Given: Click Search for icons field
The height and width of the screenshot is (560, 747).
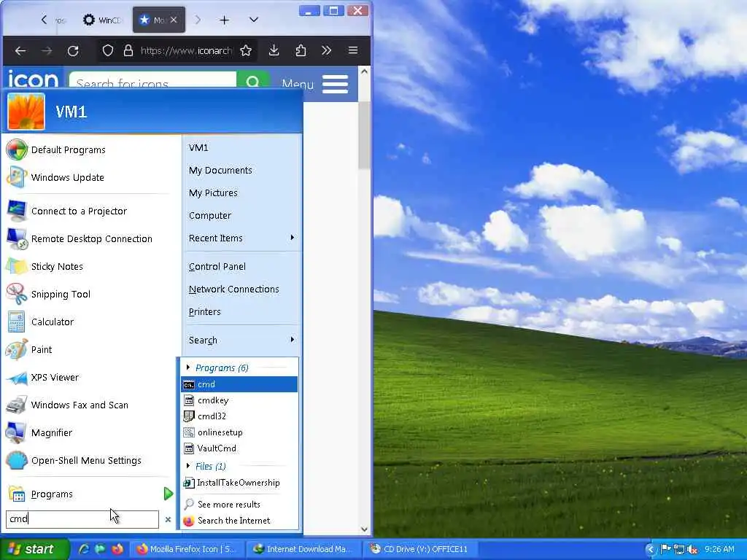Looking at the screenshot, I should tap(152, 80).
